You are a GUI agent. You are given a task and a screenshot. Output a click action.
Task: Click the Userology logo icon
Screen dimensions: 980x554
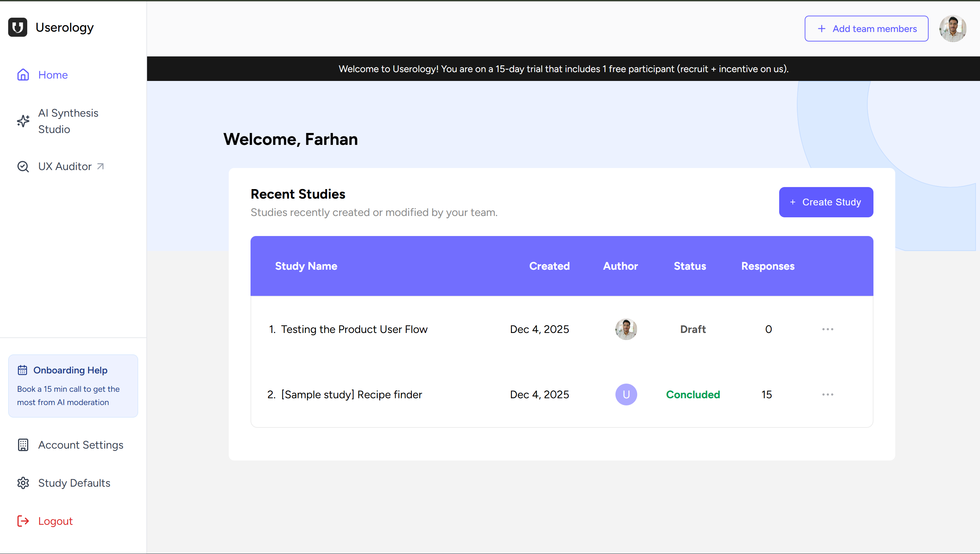click(x=17, y=27)
